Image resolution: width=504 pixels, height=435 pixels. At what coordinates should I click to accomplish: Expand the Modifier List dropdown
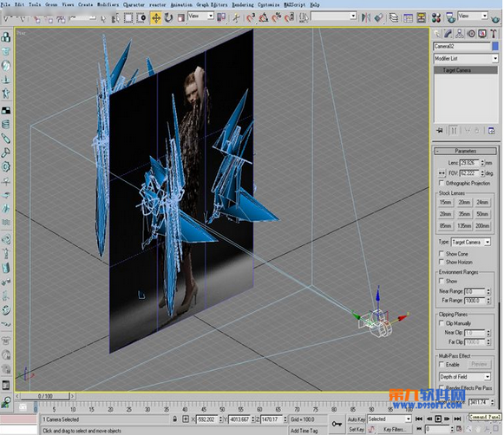point(466,58)
